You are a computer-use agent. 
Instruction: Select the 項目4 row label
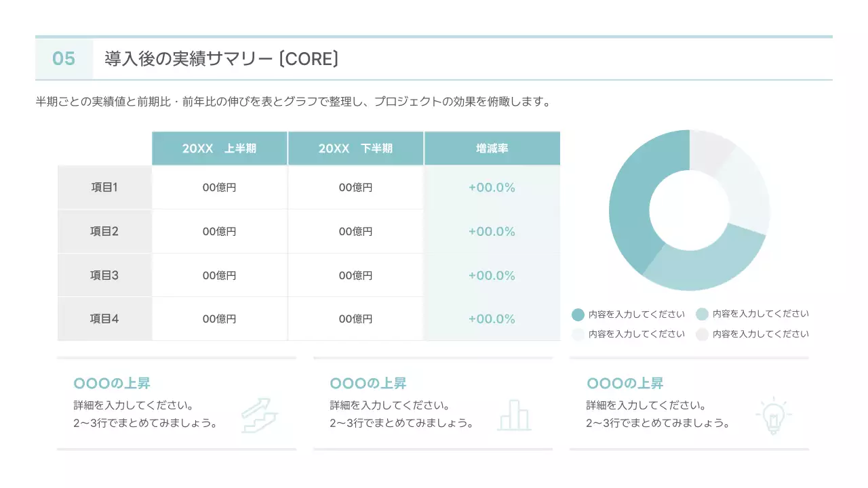(104, 319)
